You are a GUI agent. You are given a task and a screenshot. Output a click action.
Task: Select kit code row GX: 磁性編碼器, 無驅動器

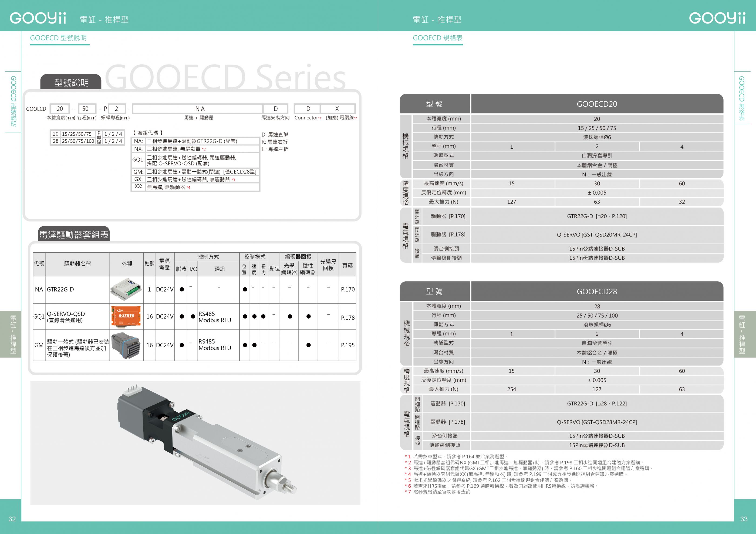pyautogui.click(x=195, y=179)
